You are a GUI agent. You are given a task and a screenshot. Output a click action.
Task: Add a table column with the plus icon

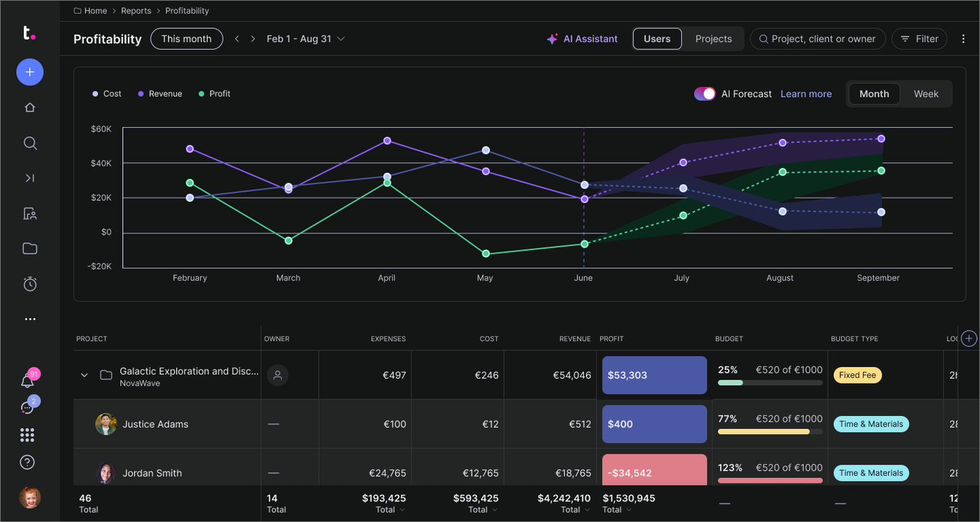point(969,338)
